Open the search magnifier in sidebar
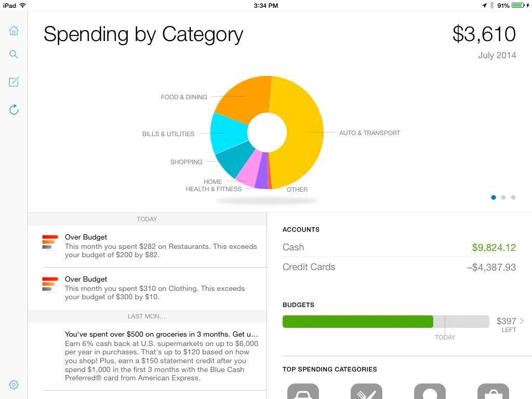 click(14, 55)
